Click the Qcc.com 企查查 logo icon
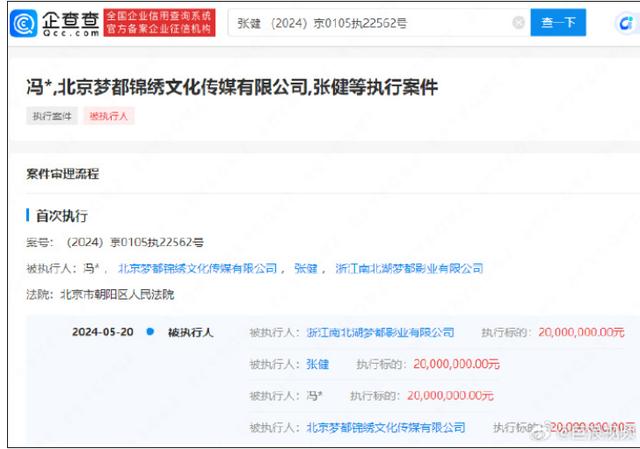This screenshot has width=640, height=449. (23, 23)
